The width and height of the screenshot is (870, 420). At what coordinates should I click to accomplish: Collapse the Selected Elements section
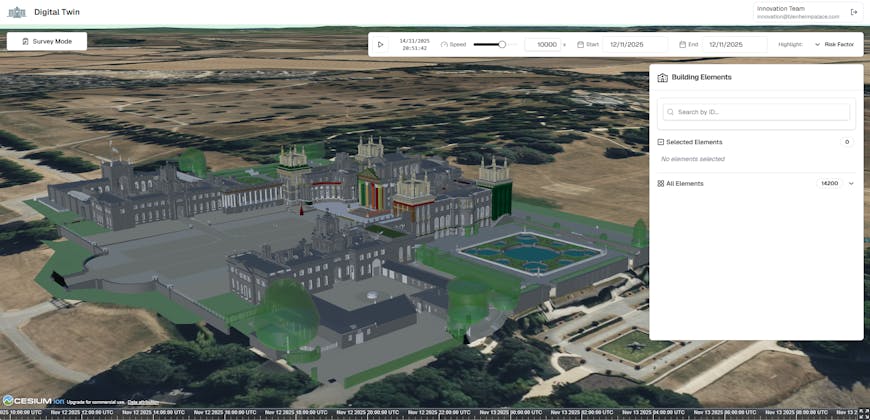tap(661, 142)
